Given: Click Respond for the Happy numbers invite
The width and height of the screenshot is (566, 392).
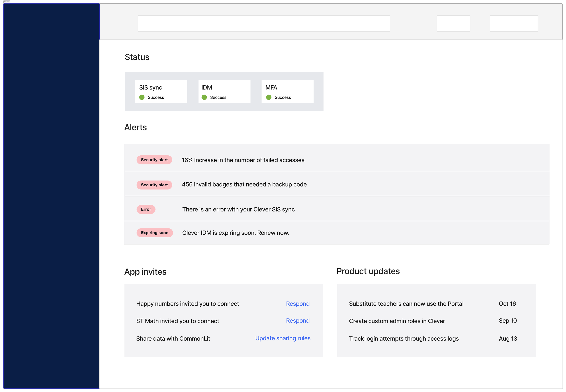Looking at the screenshot, I should pyautogui.click(x=298, y=304).
